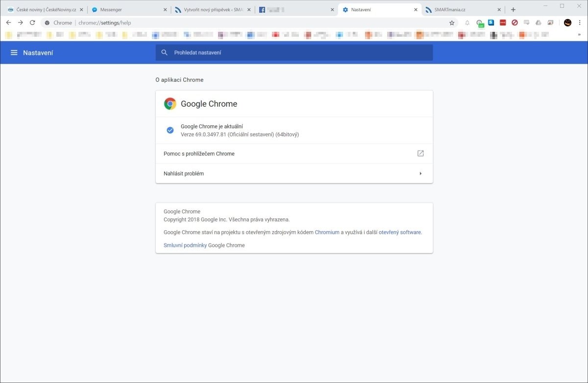Open the Chrome three-dot menu
This screenshot has height=383, width=588.
(x=580, y=23)
